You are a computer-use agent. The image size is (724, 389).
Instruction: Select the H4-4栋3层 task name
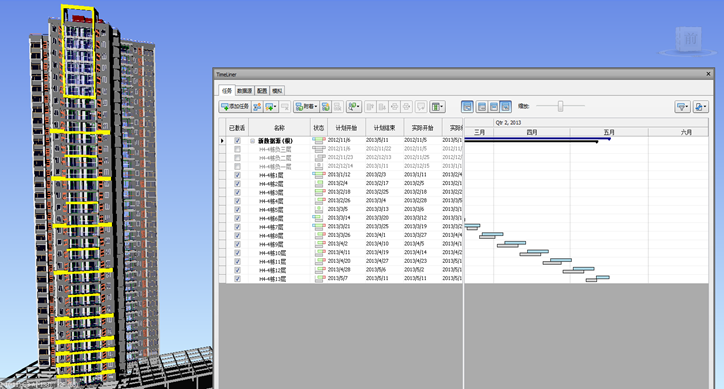(272, 192)
